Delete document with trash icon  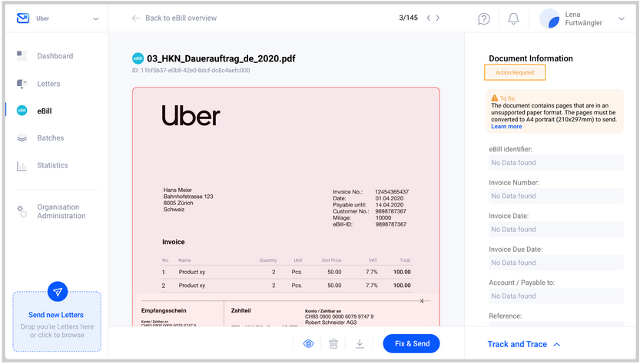333,343
